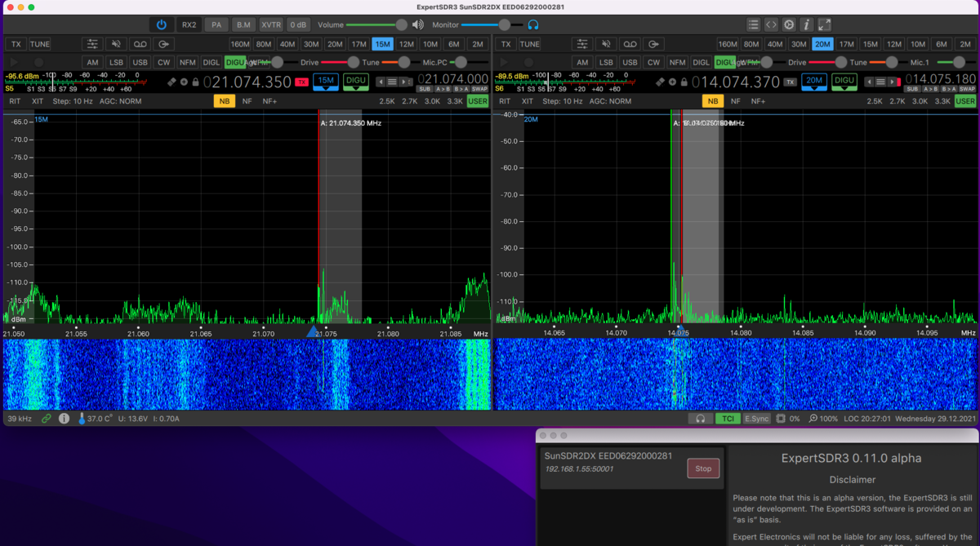
Task: Select the 2.7K filter on left receiver
Action: 410,101
